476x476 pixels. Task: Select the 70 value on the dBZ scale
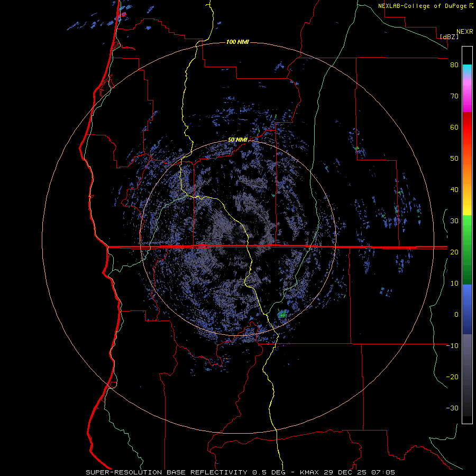454,96
